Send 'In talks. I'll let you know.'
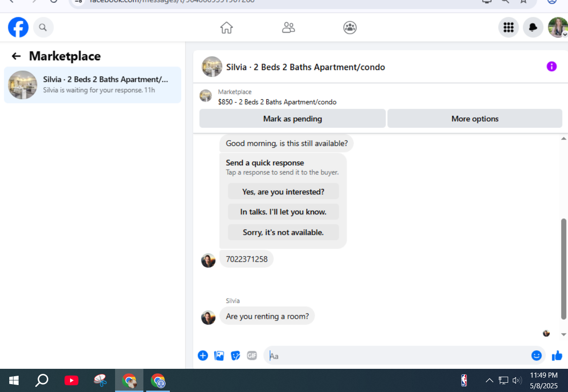Image resolution: width=568 pixels, height=392 pixels. tap(283, 212)
